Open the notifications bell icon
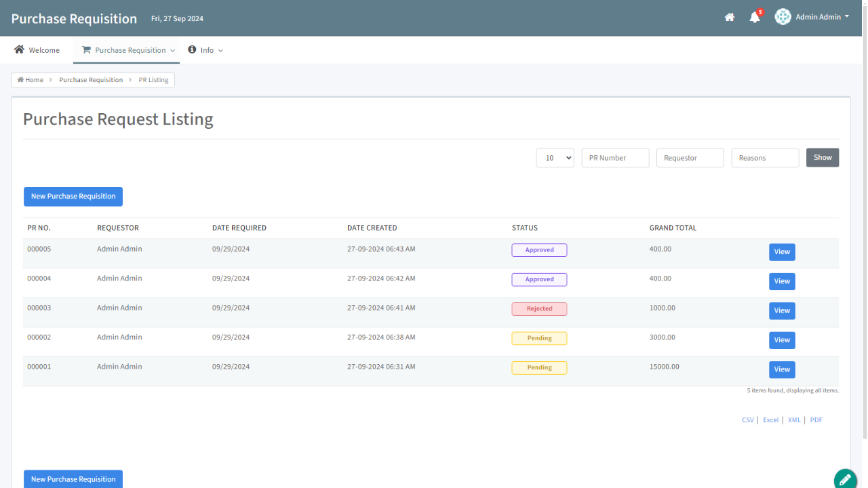868x488 pixels. coord(755,18)
